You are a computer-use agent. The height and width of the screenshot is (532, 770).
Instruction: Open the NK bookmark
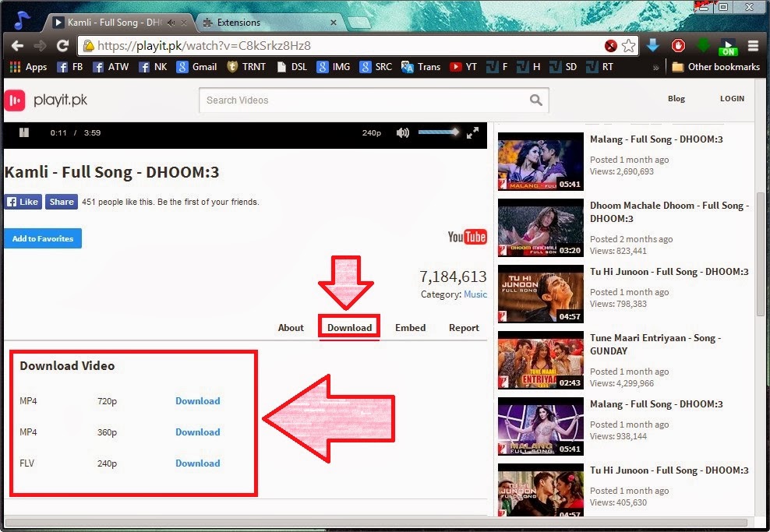click(x=153, y=67)
